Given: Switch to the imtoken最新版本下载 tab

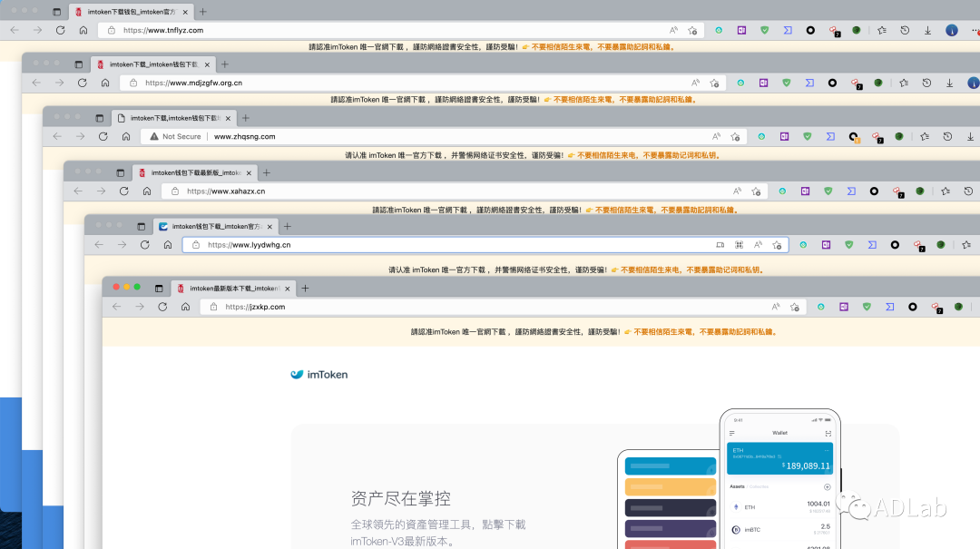Looking at the screenshot, I should (x=222, y=288).
